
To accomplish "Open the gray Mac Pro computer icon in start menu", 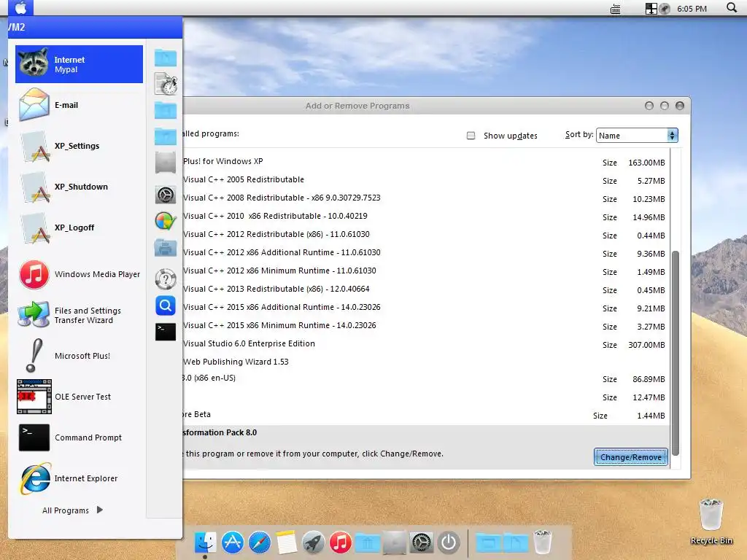I will 166,162.
